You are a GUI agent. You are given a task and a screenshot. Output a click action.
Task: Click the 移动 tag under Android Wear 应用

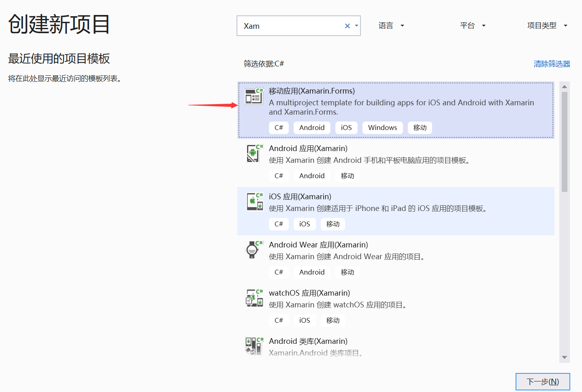[347, 272]
